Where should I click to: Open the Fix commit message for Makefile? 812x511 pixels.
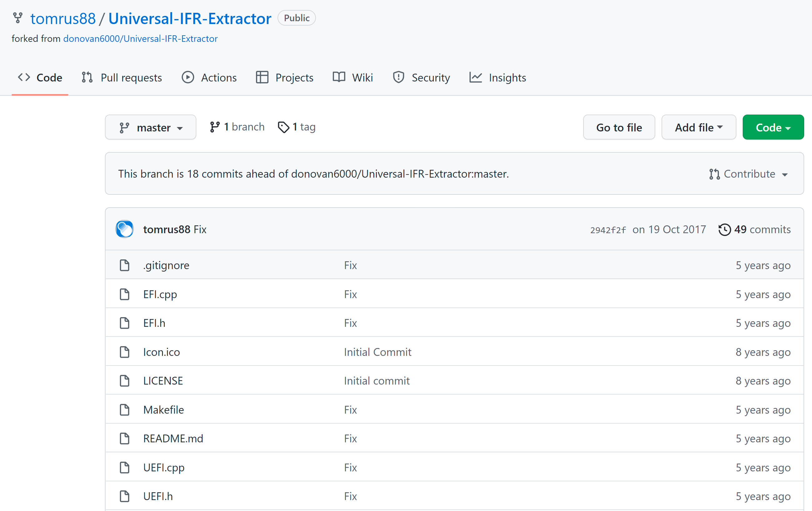pos(350,410)
